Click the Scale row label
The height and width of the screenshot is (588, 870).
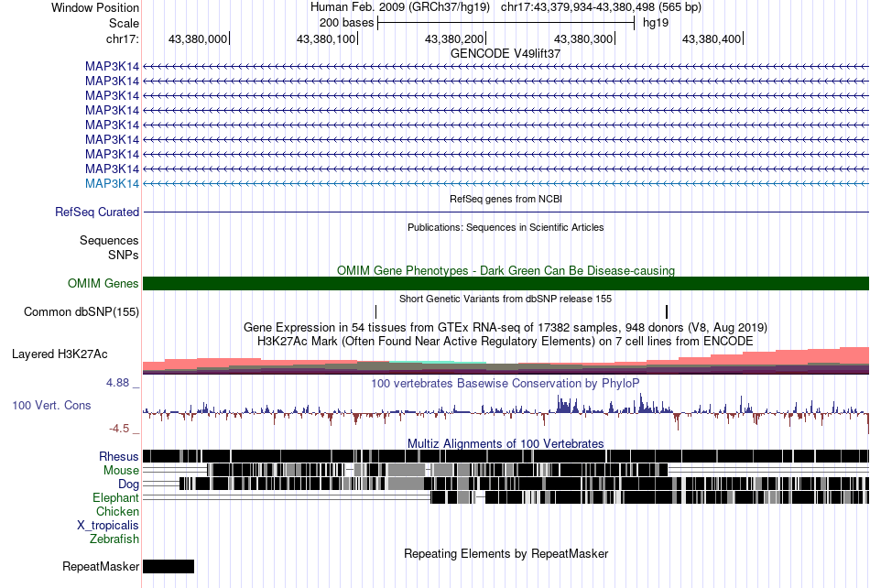pos(124,23)
